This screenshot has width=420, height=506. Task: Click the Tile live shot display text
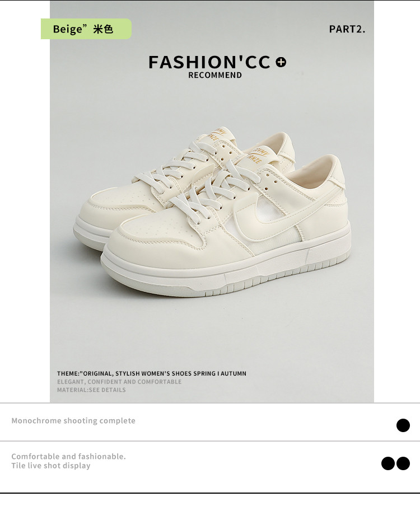coord(51,465)
